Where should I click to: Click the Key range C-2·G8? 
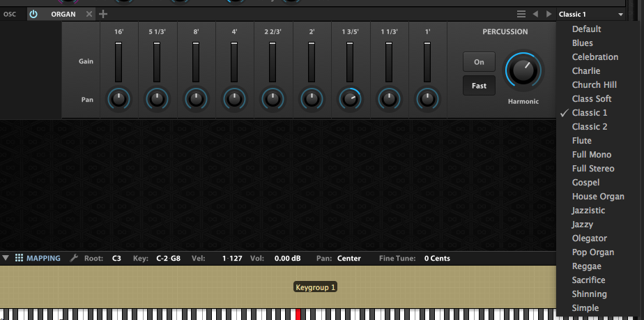pyautogui.click(x=169, y=259)
